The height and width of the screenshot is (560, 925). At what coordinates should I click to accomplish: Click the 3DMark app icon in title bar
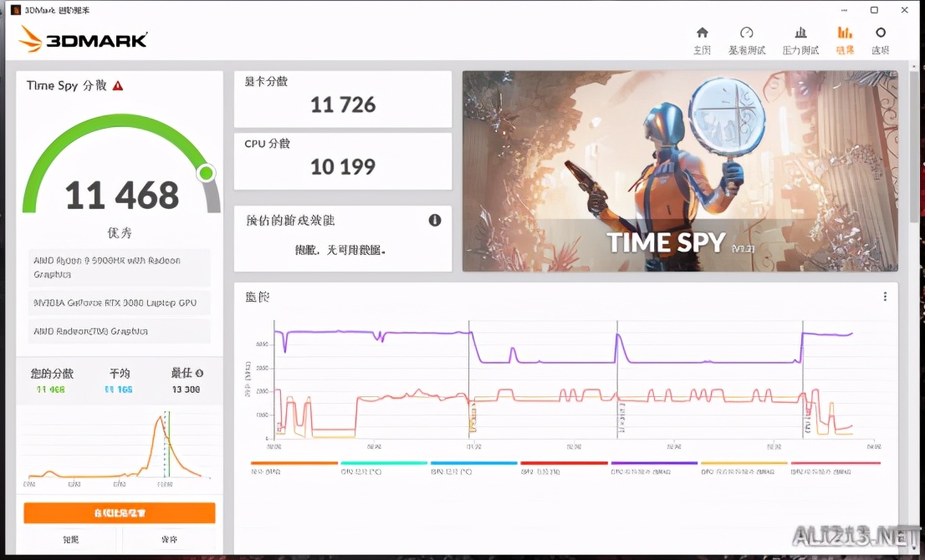tap(16, 10)
